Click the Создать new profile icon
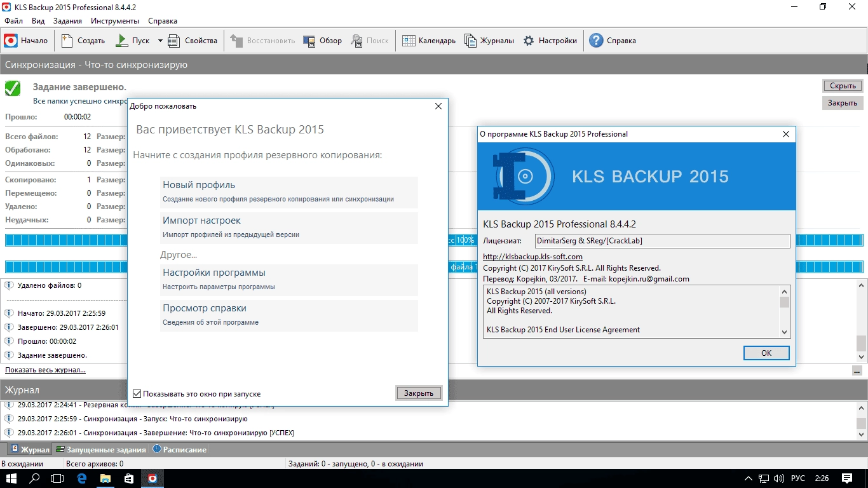The image size is (868, 488). click(67, 41)
